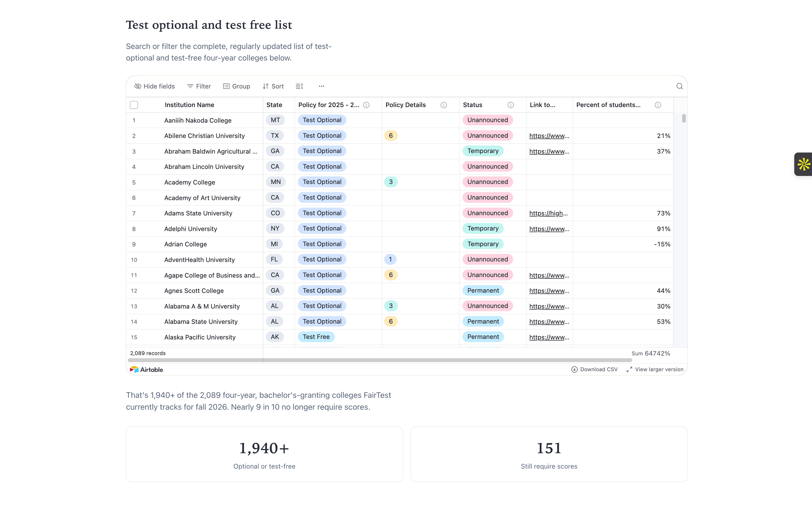
Task: Click the info icon beside Policy for 2025
Action: (x=366, y=105)
